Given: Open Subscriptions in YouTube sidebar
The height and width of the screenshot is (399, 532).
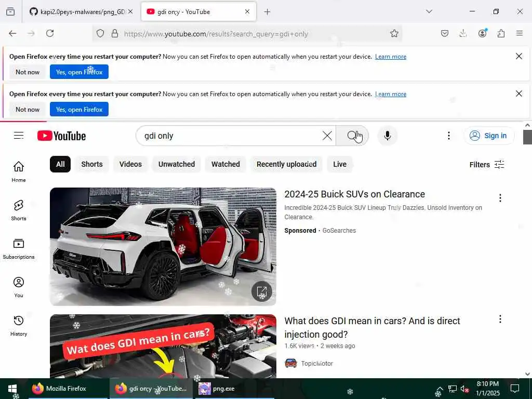Looking at the screenshot, I should [19, 248].
